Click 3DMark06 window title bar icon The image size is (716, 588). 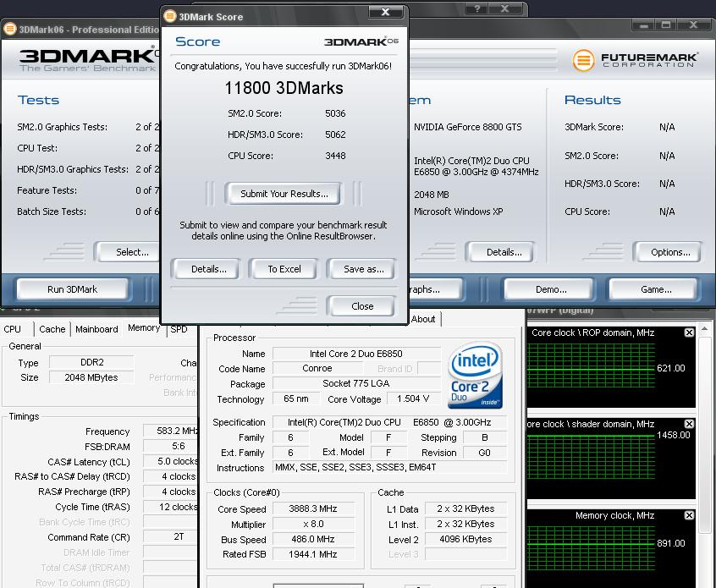tap(9, 30)
